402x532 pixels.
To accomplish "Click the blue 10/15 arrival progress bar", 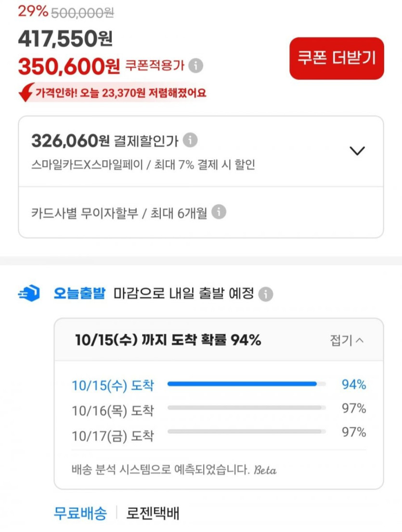I will point(242,384).
